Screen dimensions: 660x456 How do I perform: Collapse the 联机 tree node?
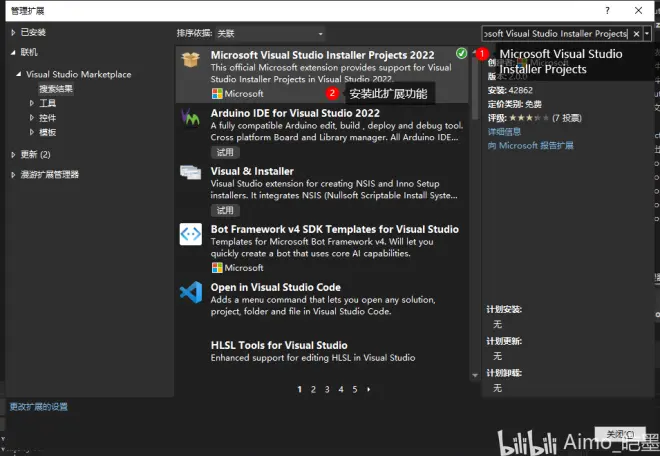click(x=13, y=52)
